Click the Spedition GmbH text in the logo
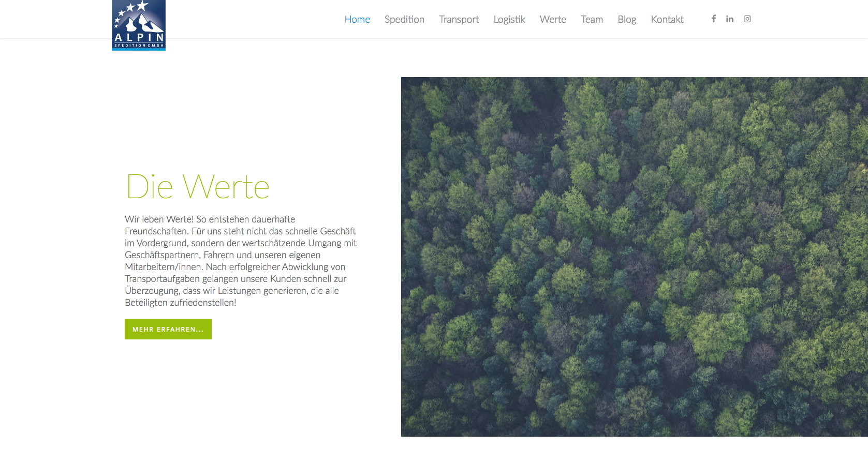Screen dimensions: 868x476 139,46
